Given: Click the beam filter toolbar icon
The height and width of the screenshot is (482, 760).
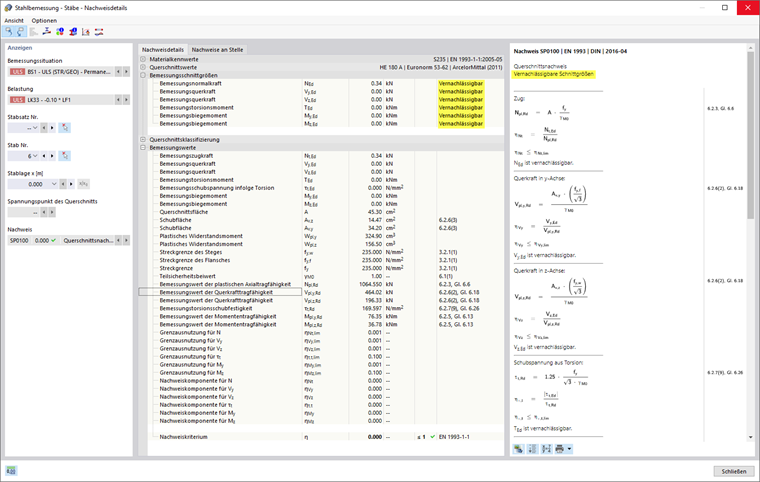Looking at the screenshot, I should 47,32.
